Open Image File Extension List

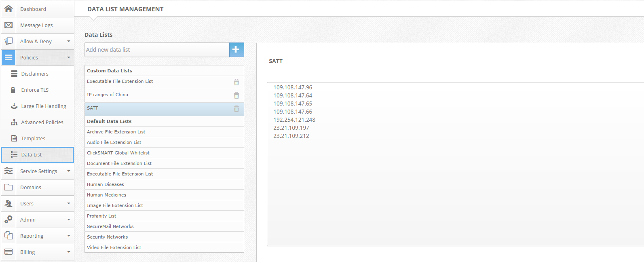164,205
